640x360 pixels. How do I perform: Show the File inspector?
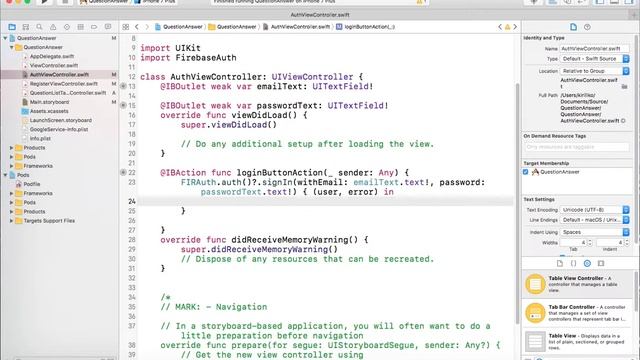pos(573,27)
